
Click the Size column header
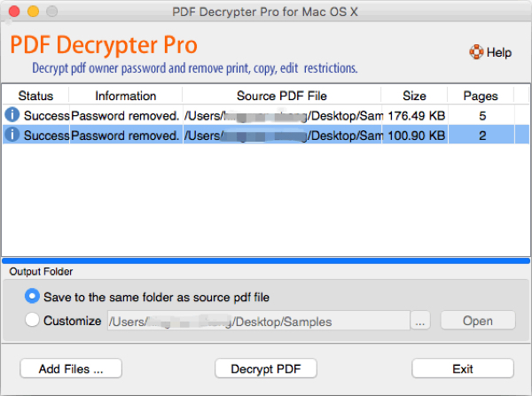coord(414,96)
